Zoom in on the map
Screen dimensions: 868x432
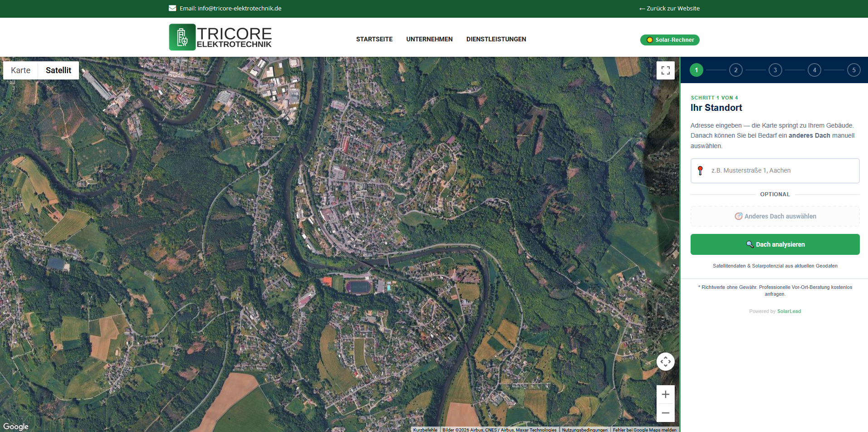click(665, 394)
